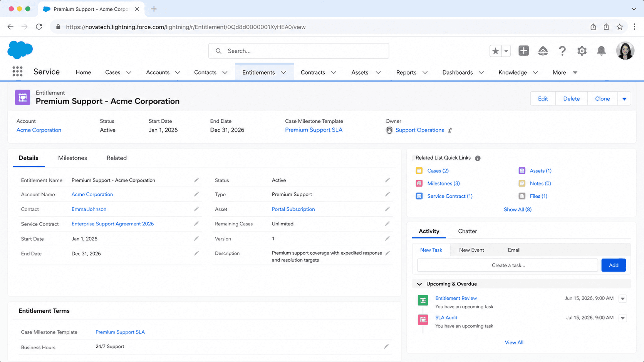This screenshot has height=362, width=644.
Task: Expand the Accounts nav dropdown
Action: point(178,72)
